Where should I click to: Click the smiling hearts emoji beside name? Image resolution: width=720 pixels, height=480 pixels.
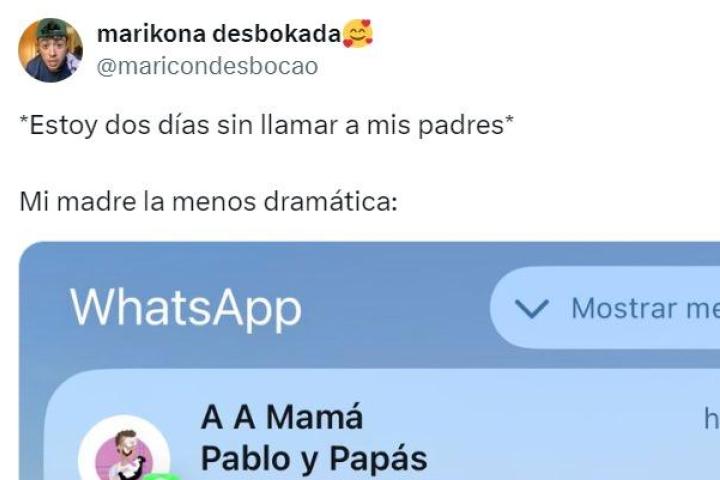[358, 34]
